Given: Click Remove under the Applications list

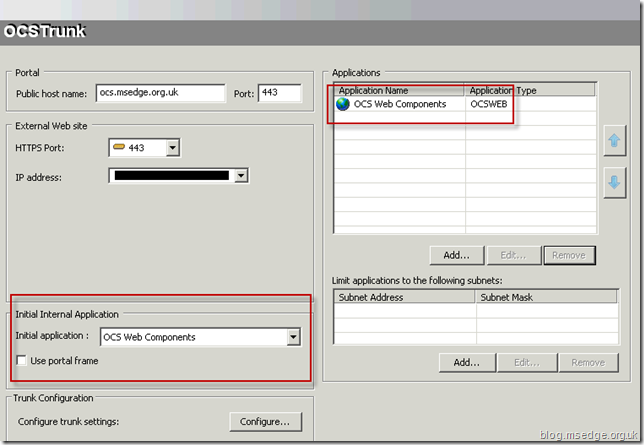Looking at the screenshot, I should [x=569, y=255].
